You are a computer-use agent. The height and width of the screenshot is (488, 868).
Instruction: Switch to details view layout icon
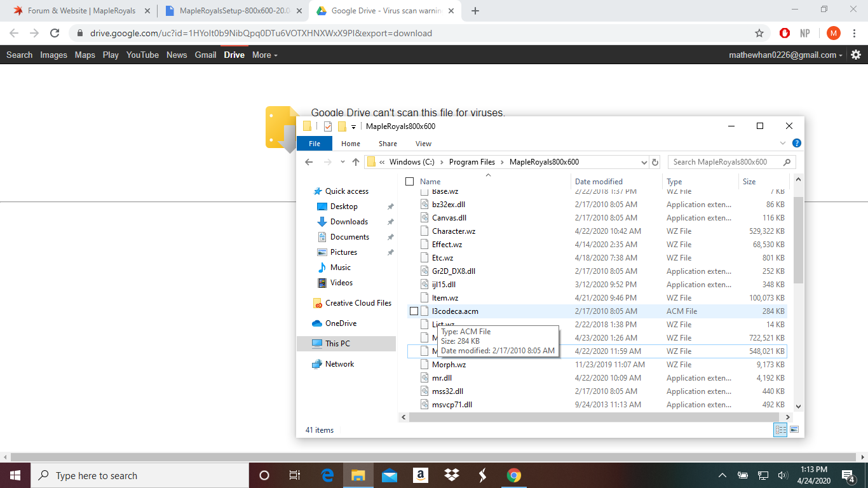(x=780, y=430)
